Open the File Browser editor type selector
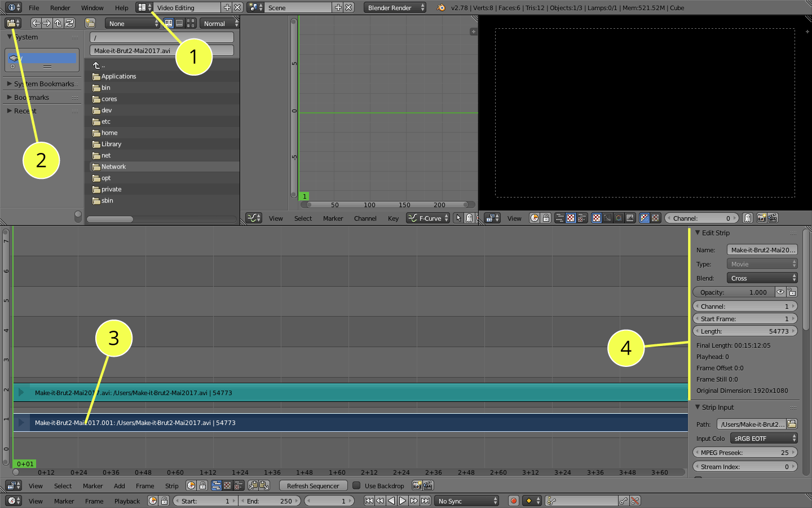The height and width of the screenshot is (508, 812). pos(13,23)
